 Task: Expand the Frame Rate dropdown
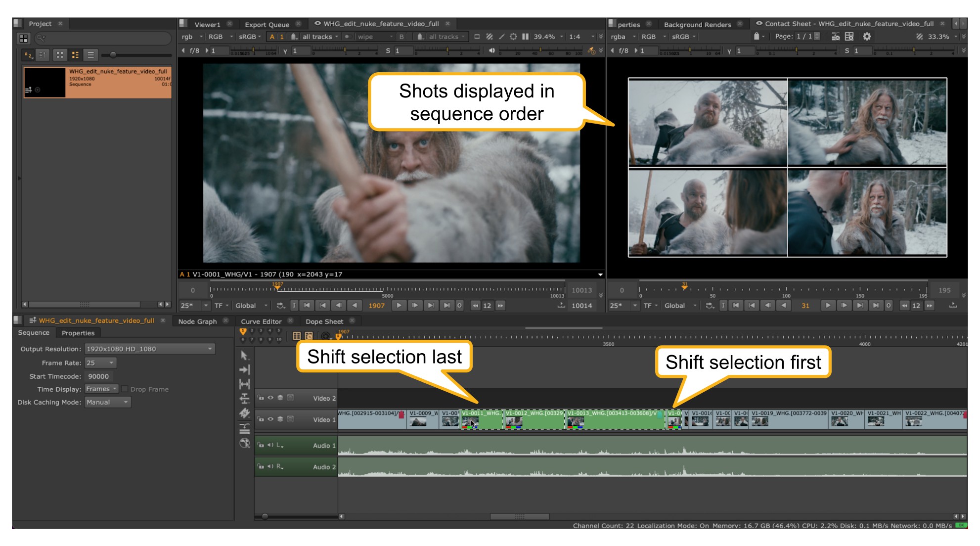[x=101, y=363]
